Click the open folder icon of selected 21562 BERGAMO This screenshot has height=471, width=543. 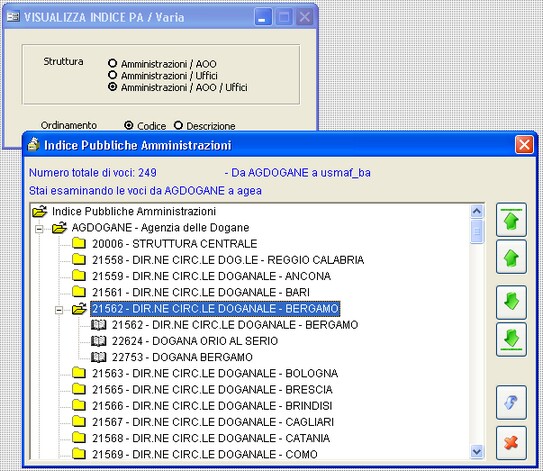pyautogui.click(x=79, y=308)
